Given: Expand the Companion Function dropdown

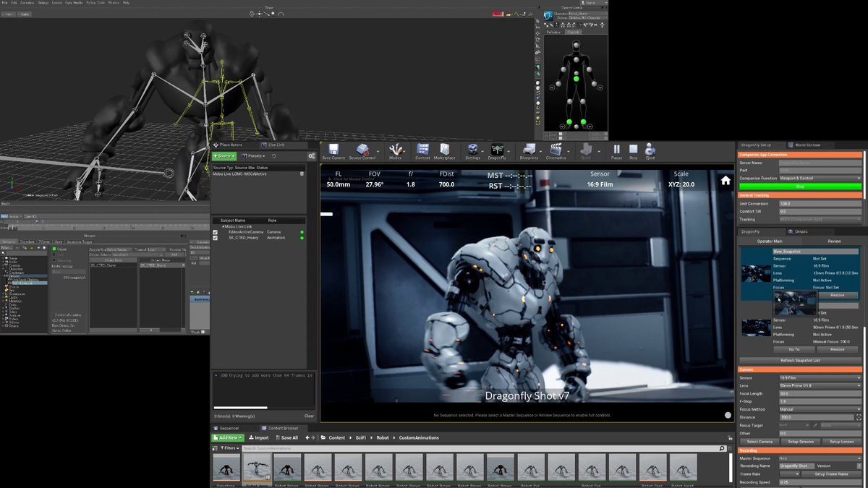Looking at the screenshot, I should (820, 178).
